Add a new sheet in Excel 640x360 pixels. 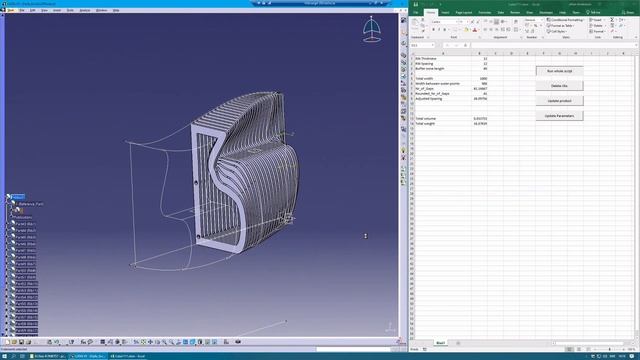tap(458, 343)
